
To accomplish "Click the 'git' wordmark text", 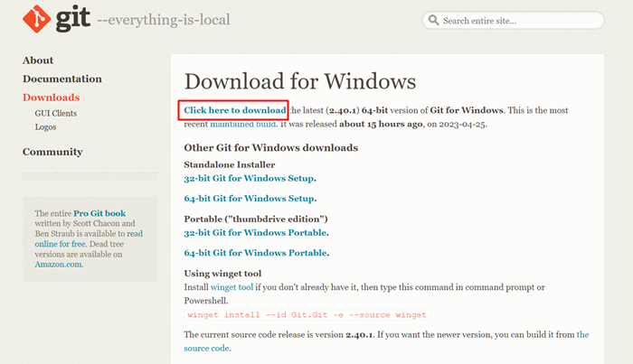I will pyautogui.click(x=72, y=18).
